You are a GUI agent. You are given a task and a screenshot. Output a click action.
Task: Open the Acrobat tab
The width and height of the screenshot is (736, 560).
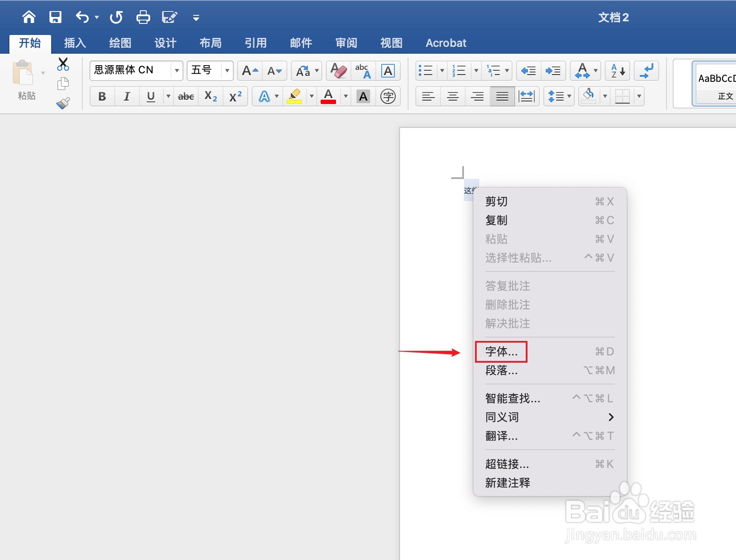[x=446, y=43]
